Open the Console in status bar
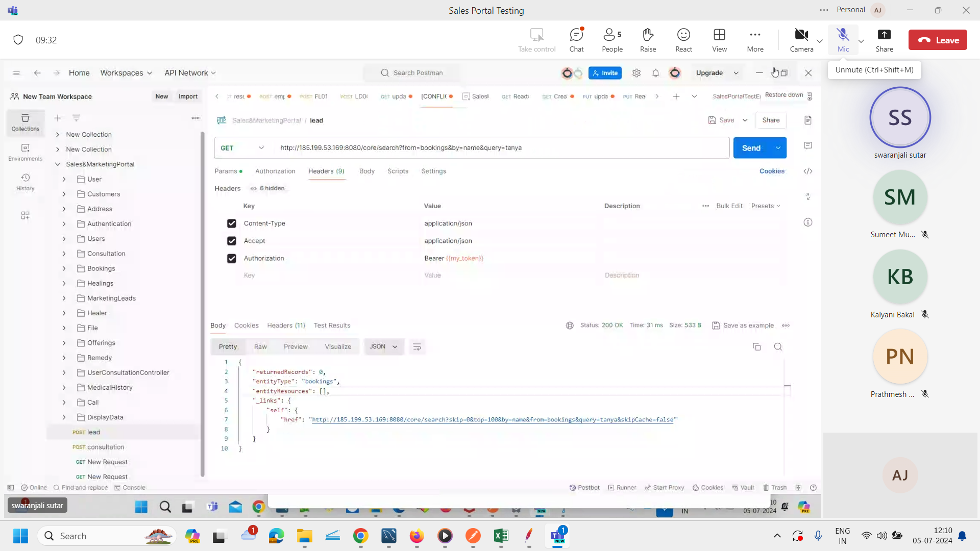 130,488
